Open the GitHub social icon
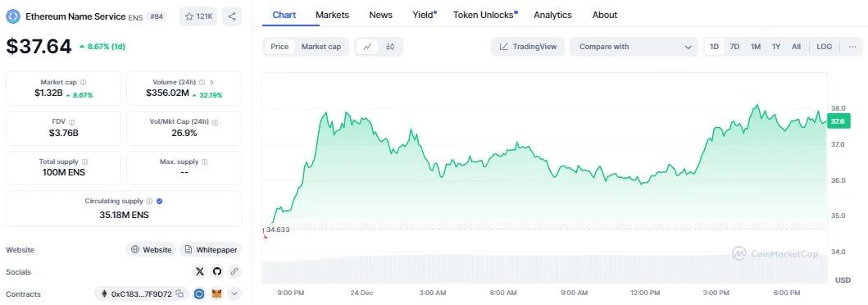868x305 pixels. click(217, 271)
